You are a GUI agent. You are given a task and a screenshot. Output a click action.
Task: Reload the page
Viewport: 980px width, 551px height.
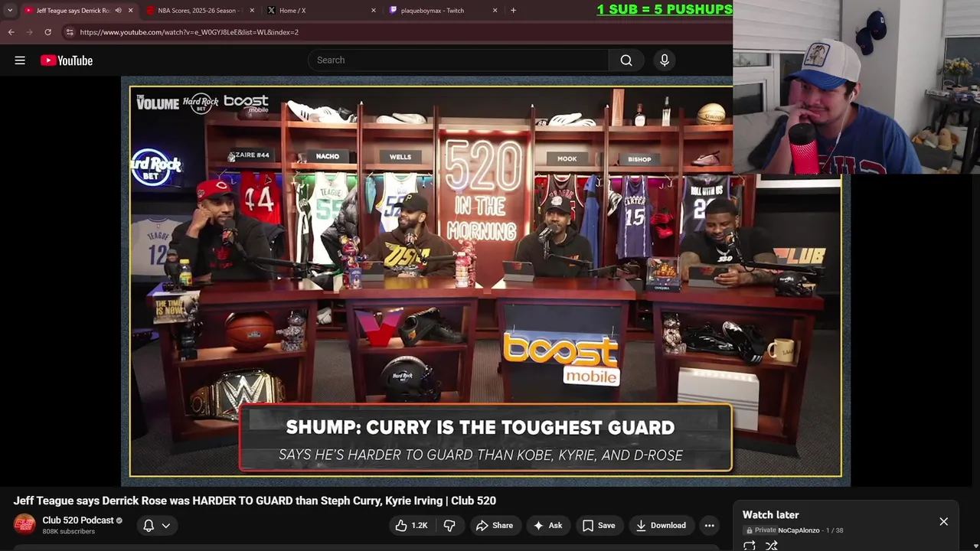tap(47, 32)
